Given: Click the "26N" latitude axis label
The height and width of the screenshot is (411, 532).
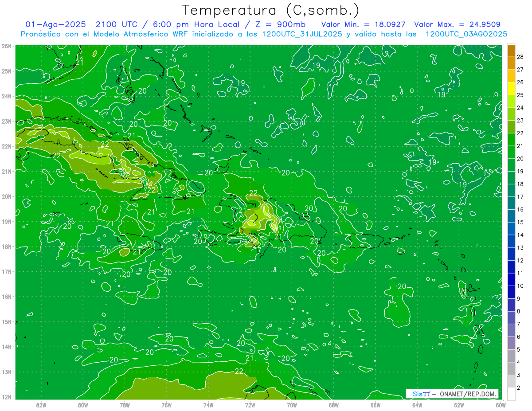Looking at the screenshot, I should pyautogui.click(x=7, y=46).
